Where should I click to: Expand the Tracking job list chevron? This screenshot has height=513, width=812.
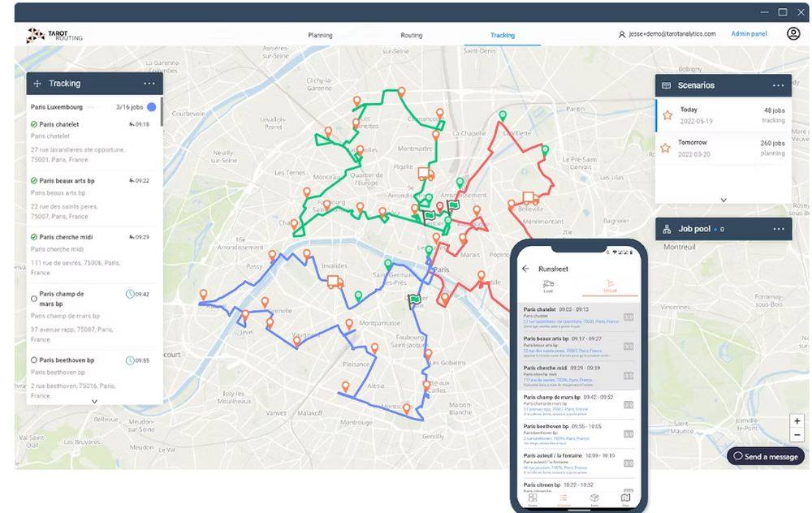pyautogui.click(x=94, y=401)
